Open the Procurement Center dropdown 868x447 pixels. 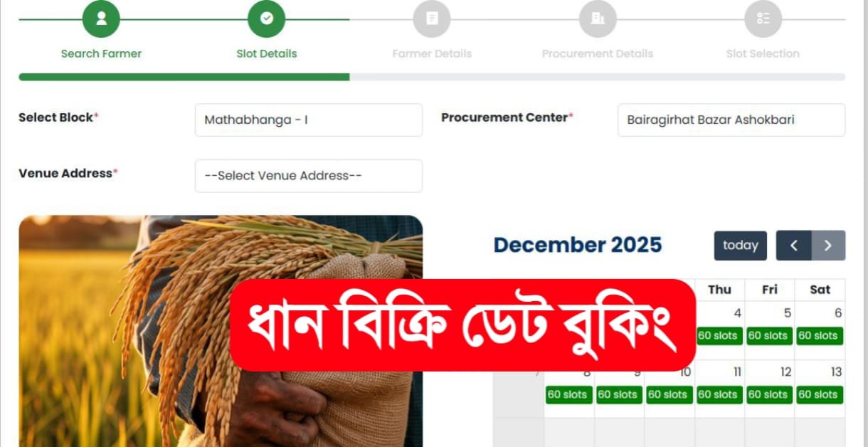(x=731, y=120)
